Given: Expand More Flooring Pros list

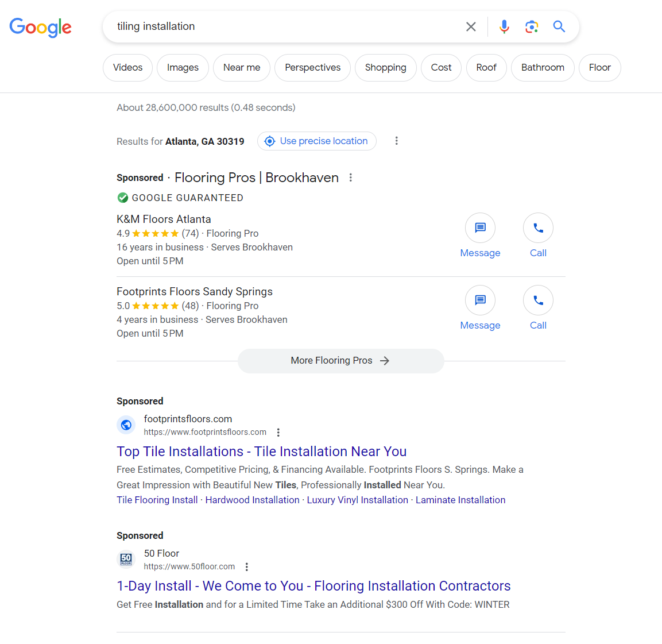Looking at the screenshot, I should (x=340, y=361).
